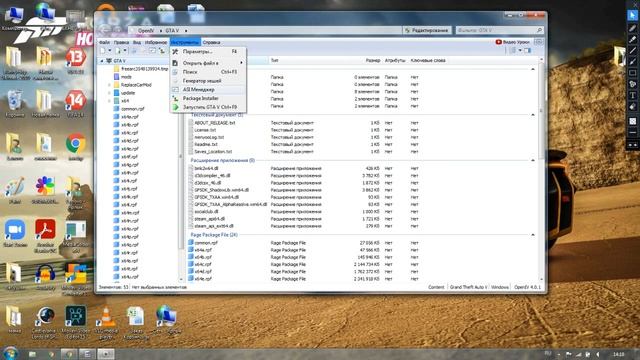Open the Zoom desktop icon
This screenshot has width=640, height=360.
[x=15, y=230]
